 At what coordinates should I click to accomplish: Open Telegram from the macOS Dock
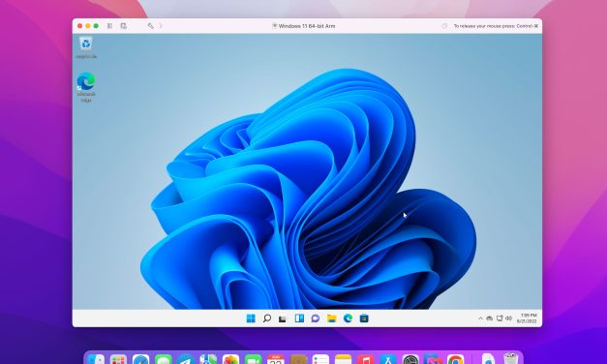186,359
